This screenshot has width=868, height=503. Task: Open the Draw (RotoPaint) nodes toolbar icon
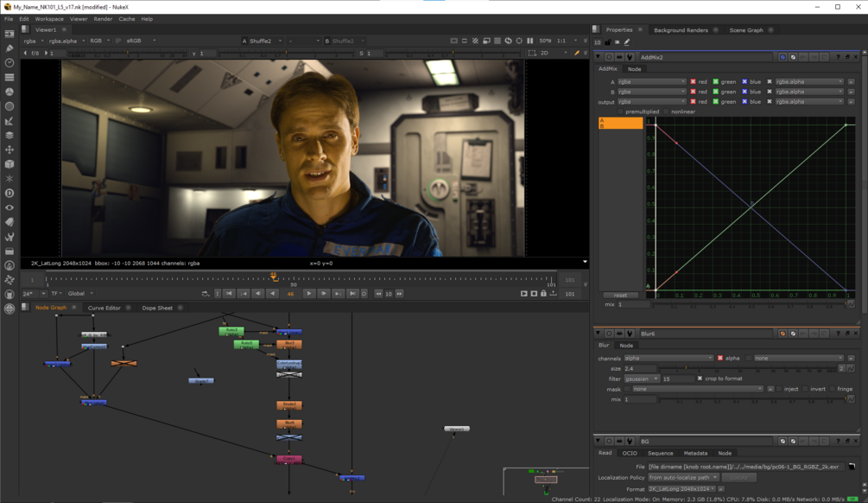tap(10, 48)
